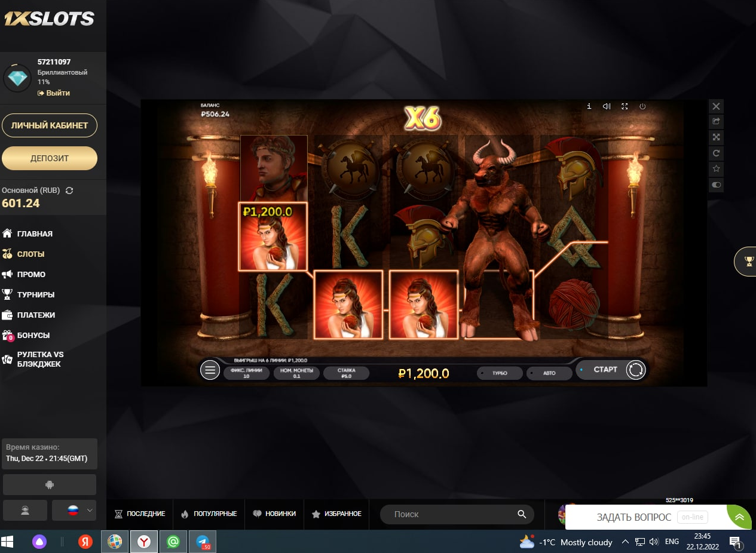756x553 pixels.
Task: Open the game info (i) icon
Action: (589, 106)
